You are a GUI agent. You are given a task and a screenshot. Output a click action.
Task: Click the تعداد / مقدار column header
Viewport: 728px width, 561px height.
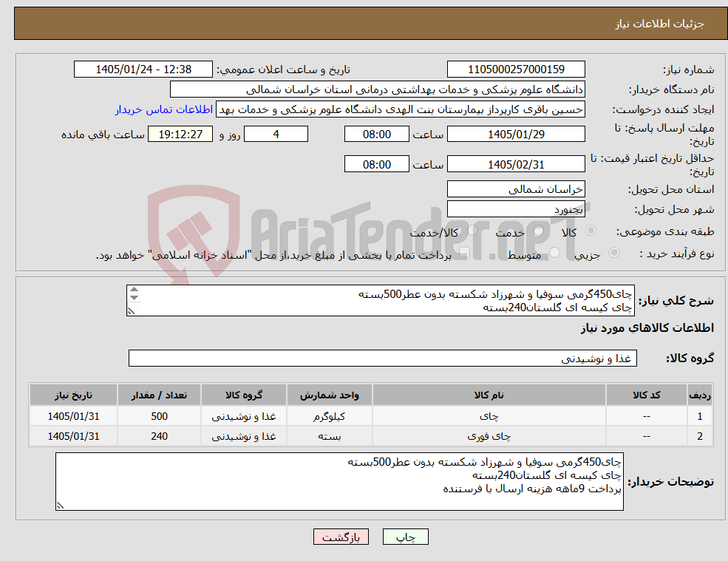[159, 395]
